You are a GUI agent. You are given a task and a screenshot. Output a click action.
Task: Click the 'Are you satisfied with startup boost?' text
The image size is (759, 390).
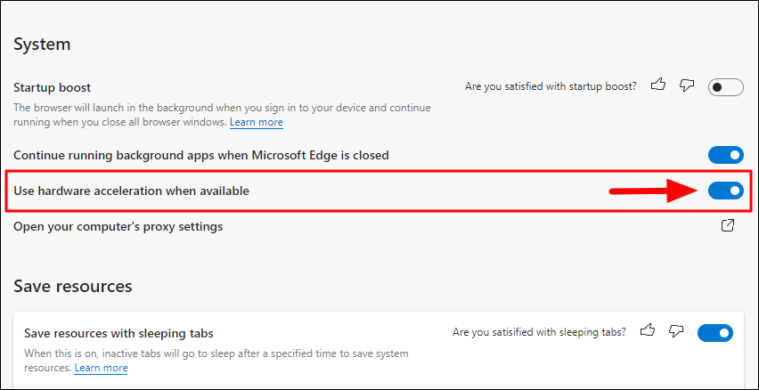[551, 86]
